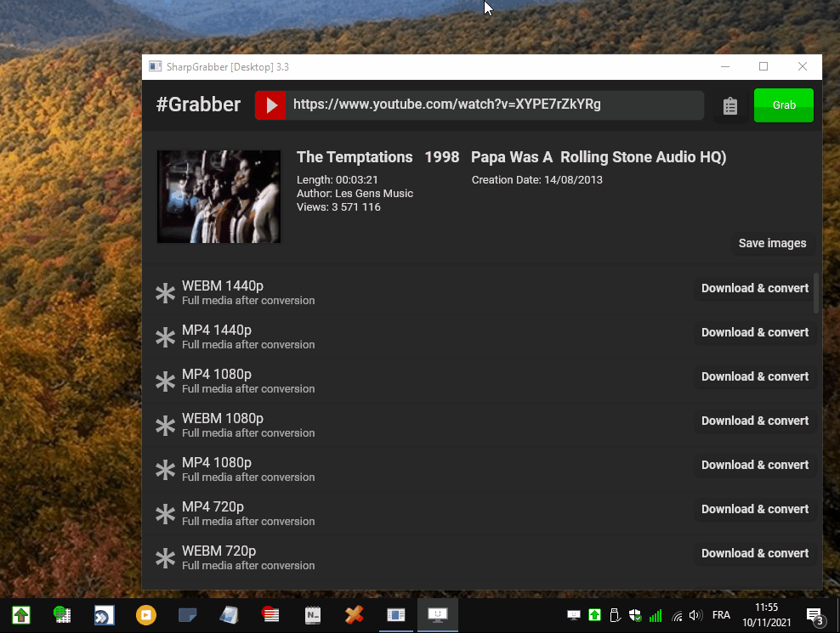840x633 pixels.
Task: Open the green globe spreadsheet taskbar icon
Action: click(x=63, y=615)
